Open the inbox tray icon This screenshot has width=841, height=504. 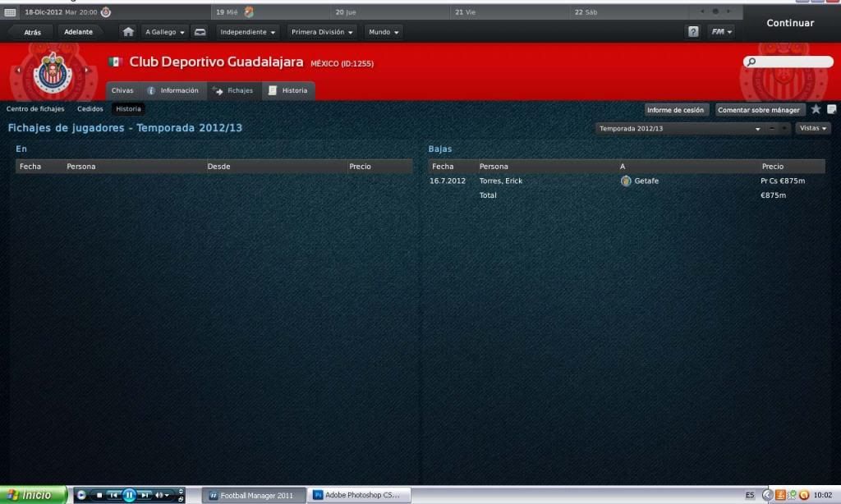click(x=200, y=32)
